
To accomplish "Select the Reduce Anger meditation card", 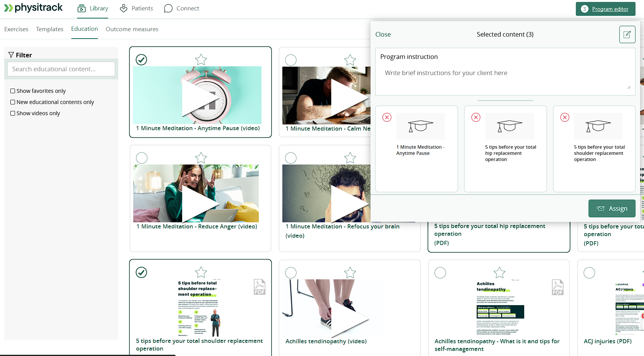I will (x=142, y=158).
